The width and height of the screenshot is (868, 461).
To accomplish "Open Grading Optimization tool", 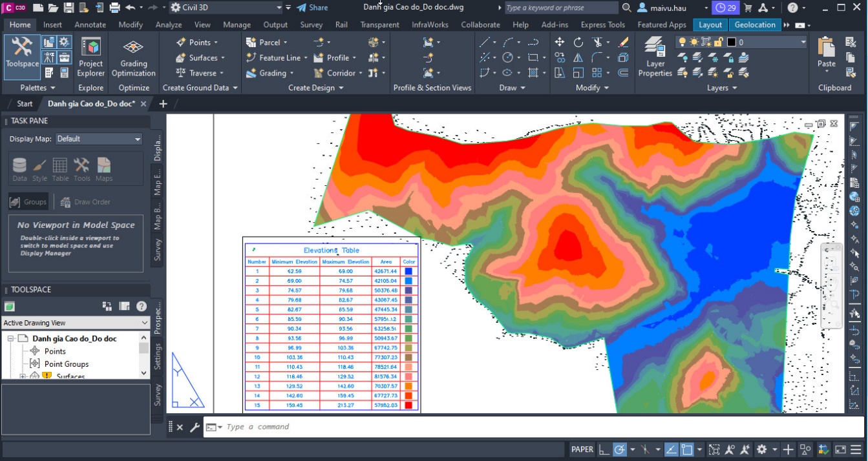I will click(x=134, y=57).
